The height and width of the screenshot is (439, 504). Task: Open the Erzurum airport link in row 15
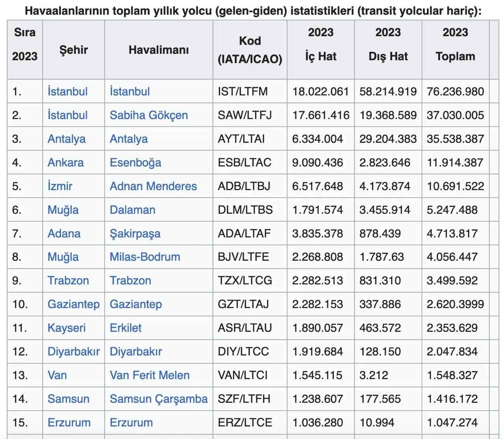(x=131, y=422)
